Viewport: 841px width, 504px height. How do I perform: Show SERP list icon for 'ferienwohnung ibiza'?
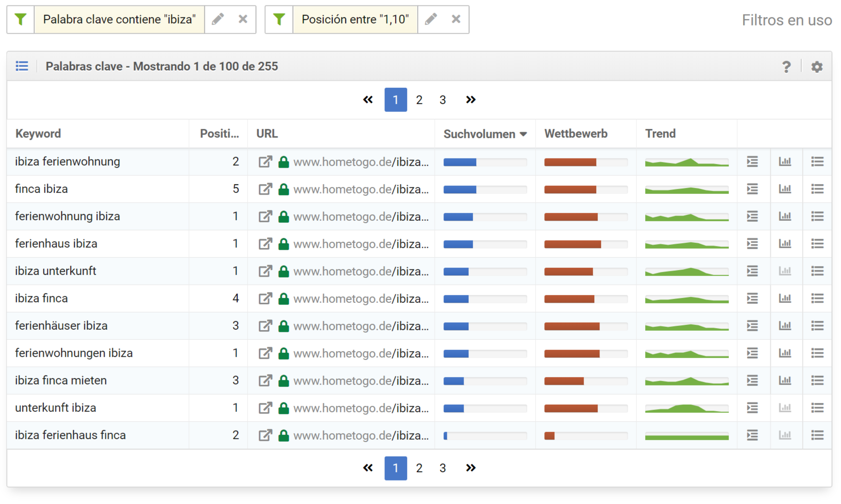pyautogui.click(x=752, y=216)
